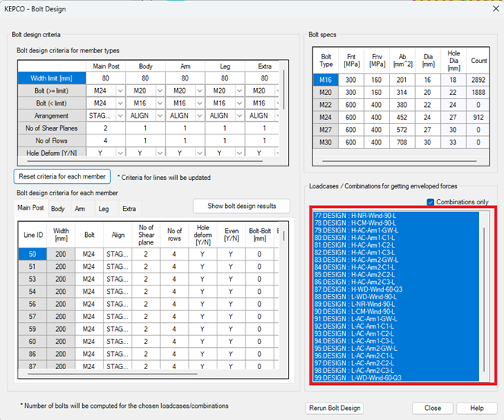This screenshot has width=504, height=420.
Task: Select the Extra tab
Action: 129,209
